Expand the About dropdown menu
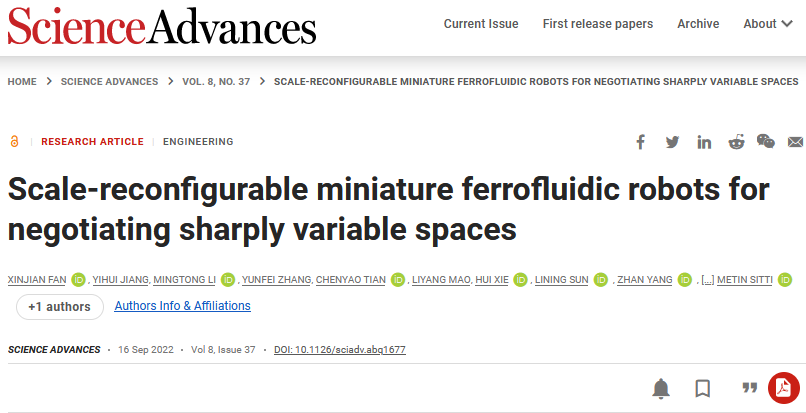The height and width of the screenshot is (413, 806). click(767, 24)
